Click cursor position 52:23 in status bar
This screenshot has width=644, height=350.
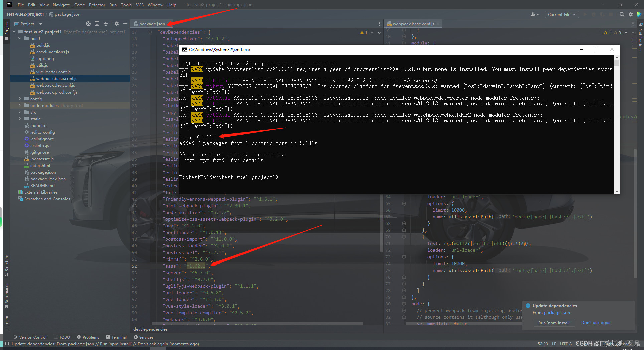tap(543, 344)
